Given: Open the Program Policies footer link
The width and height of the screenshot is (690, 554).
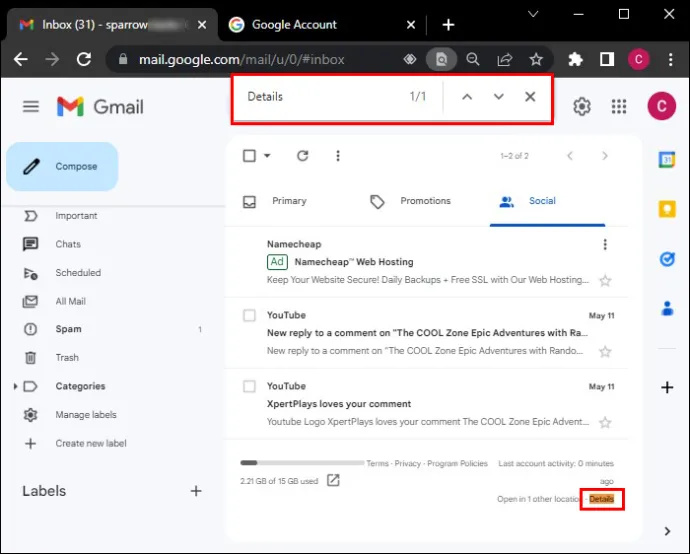Looking at the screenshot, I should (x=457, y=463).
